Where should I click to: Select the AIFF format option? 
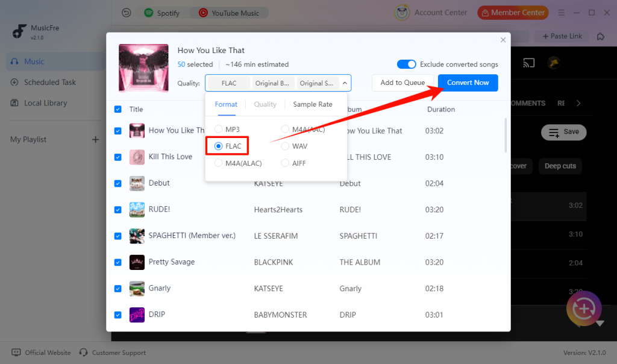click(x=293, y=163)
